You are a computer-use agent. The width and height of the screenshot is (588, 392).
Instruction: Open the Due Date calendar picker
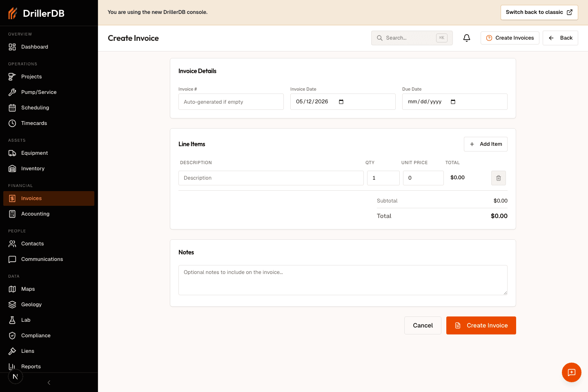pyautogui.click(x=453, y=102)
